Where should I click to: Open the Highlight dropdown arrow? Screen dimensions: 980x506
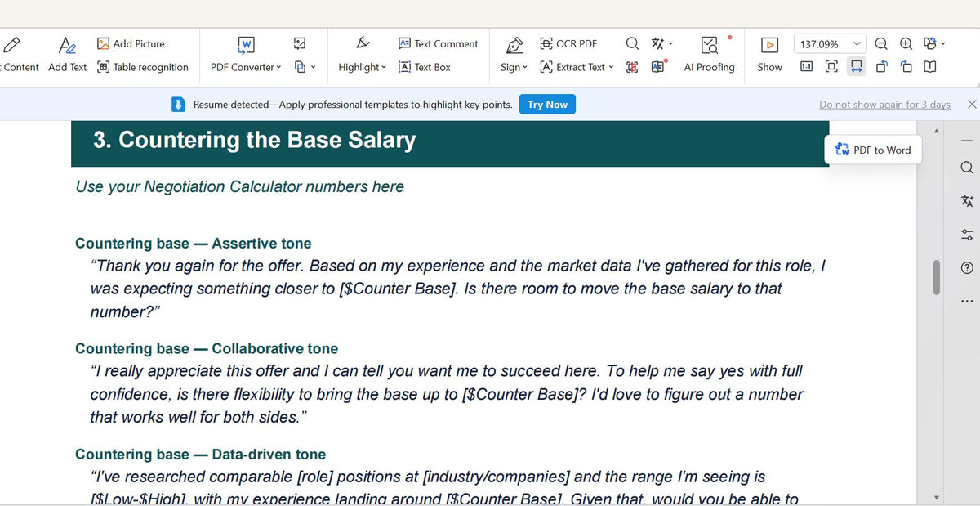click(x=384, y=68)
